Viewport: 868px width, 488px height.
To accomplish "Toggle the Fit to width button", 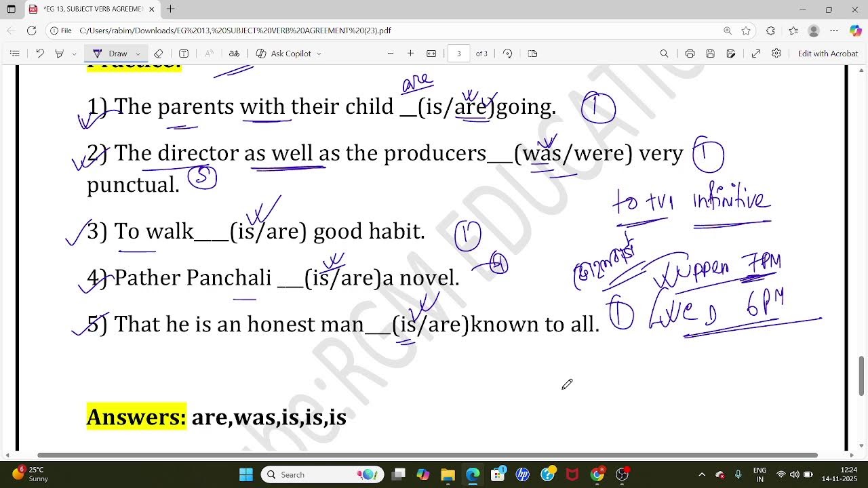I will click(x=431, y=54).
